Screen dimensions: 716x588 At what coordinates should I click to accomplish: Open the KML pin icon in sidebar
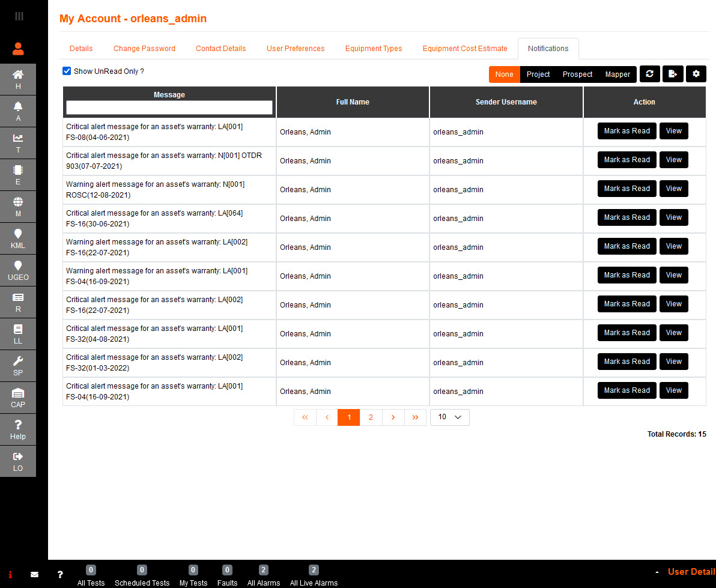(18, 238)
